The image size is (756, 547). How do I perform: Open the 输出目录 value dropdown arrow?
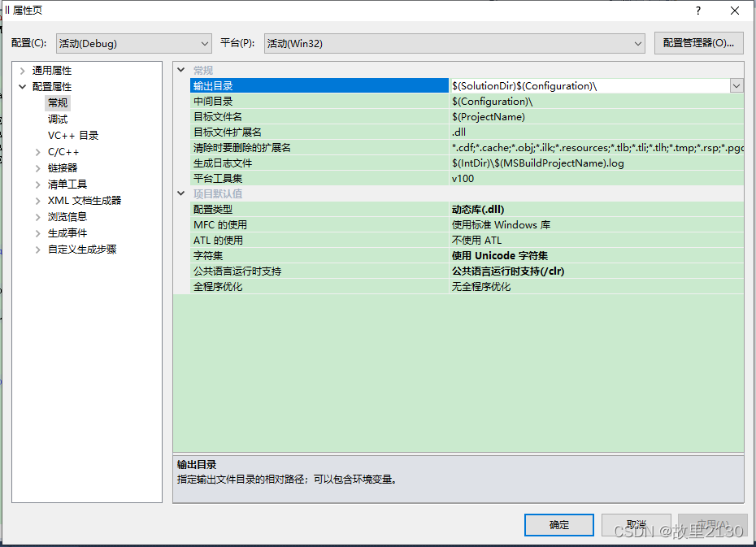click(736, 86)
